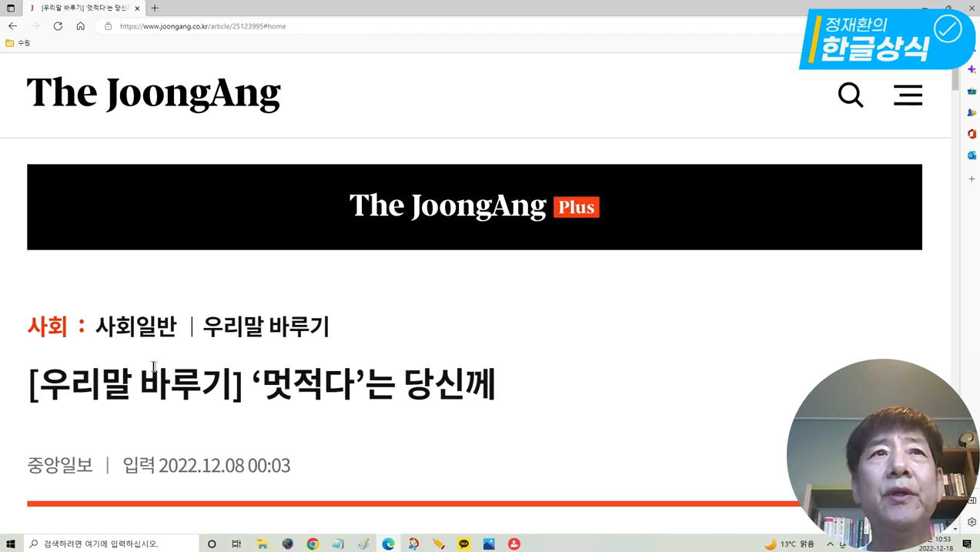Image resolution: width=980 pixels, height=552 pixels.
Task: Click the page vertical scrollbar thumb
Action: click(x=955, y=79)
